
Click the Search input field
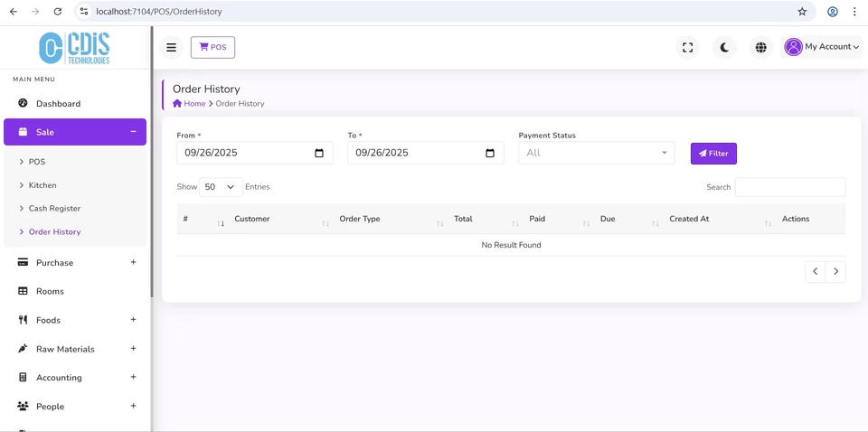[789, 187]
